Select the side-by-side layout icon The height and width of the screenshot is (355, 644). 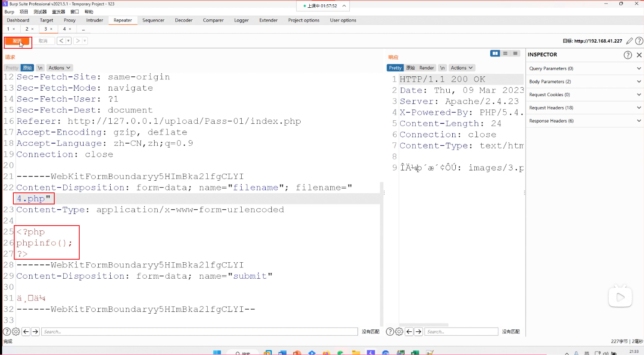tap(495, 53)
